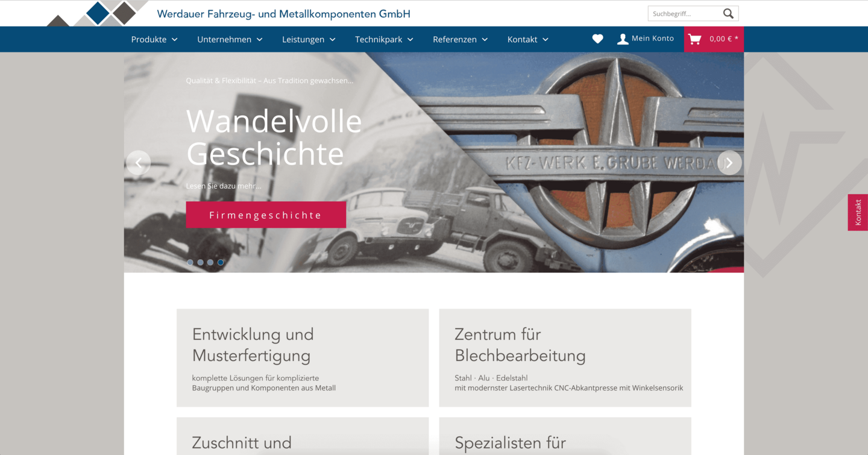Select the fourth slider dot
868x455 pixels.
[x=221, y=262]
